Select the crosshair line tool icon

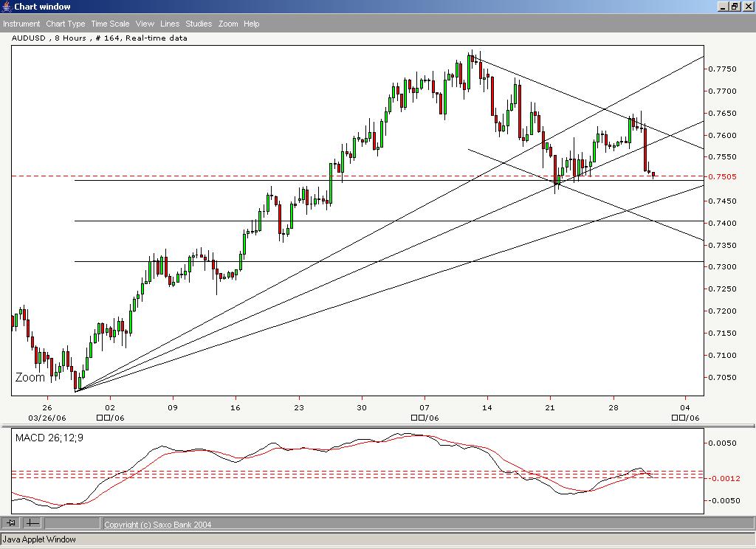(x=31, y=523)
